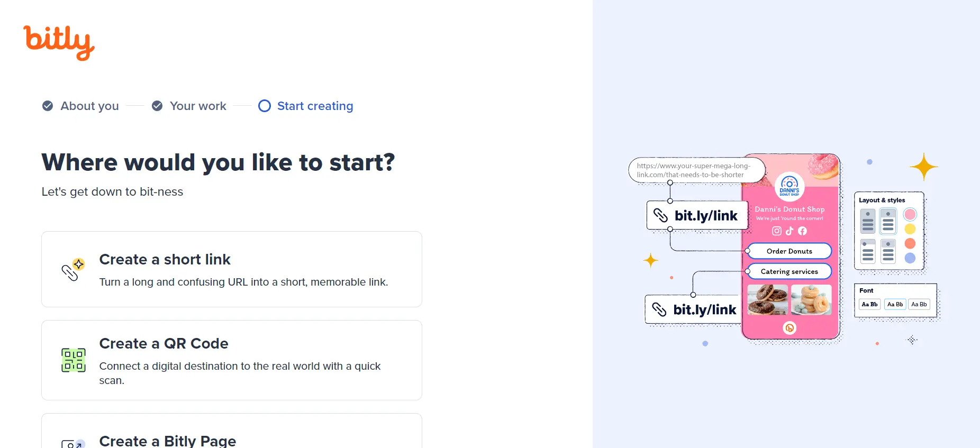Click the Bitly logo
Viewport: 980px width, 448px height.
pyautogui.click(x=58, y=42)
